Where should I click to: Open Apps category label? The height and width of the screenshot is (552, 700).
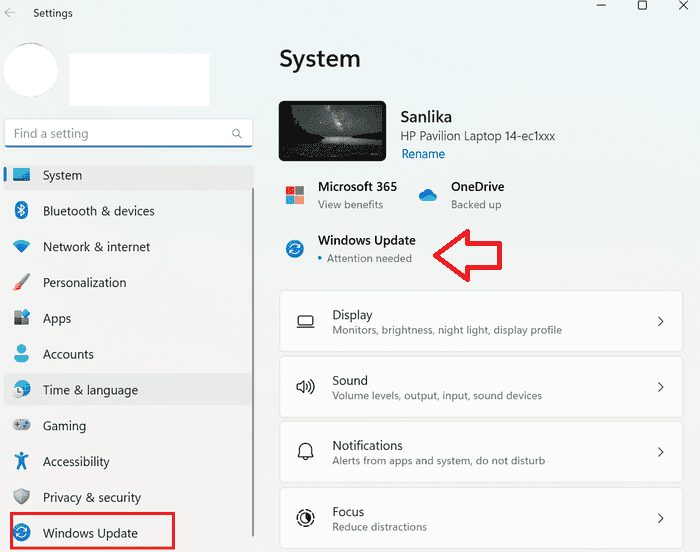pos(57,318)
